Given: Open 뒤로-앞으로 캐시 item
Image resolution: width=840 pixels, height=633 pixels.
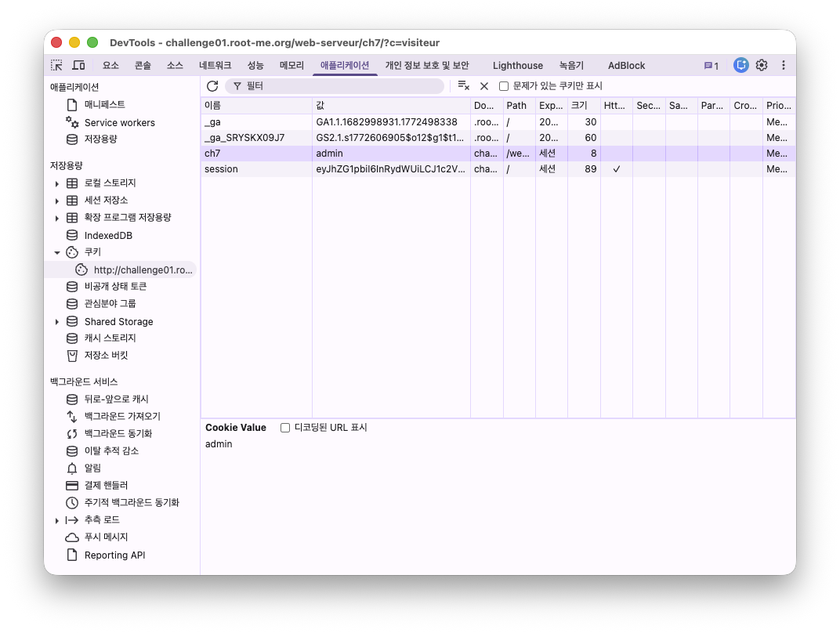Looking at the screenshot, I should [x=116, y=399].
